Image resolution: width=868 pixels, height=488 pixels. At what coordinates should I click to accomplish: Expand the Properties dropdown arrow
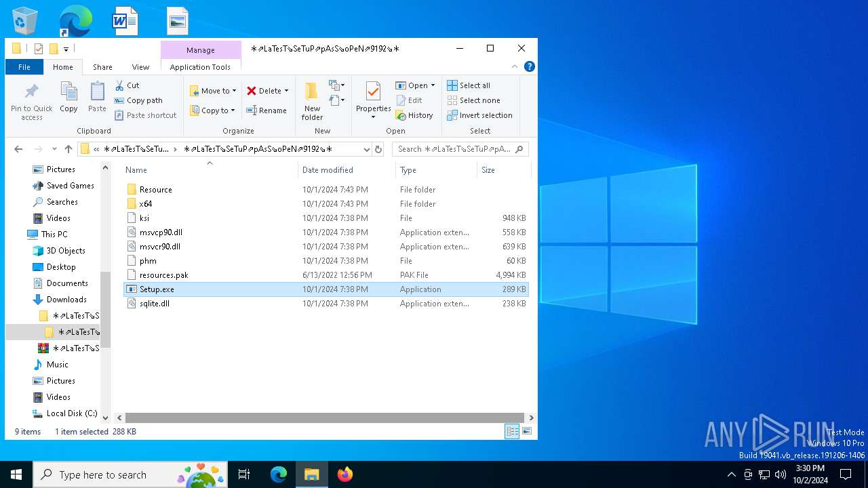click(373, 117)
